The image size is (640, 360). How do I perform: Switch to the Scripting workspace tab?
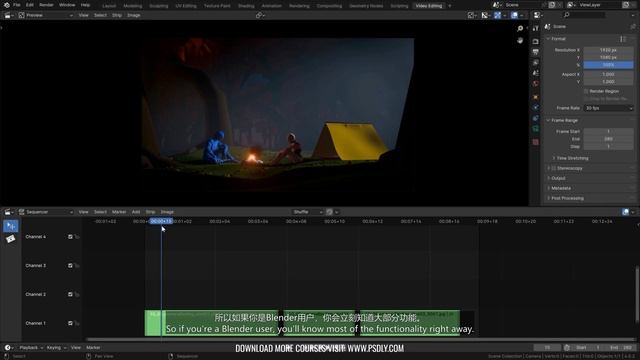[399, 6]
